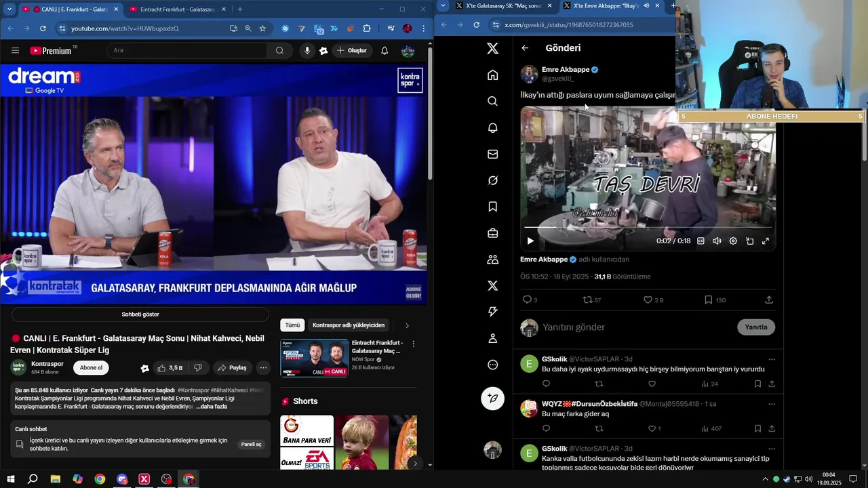This screenshot has width=868, height=488.
Task: Like the video showing 3,5 B
Action: tap(170, 368)
